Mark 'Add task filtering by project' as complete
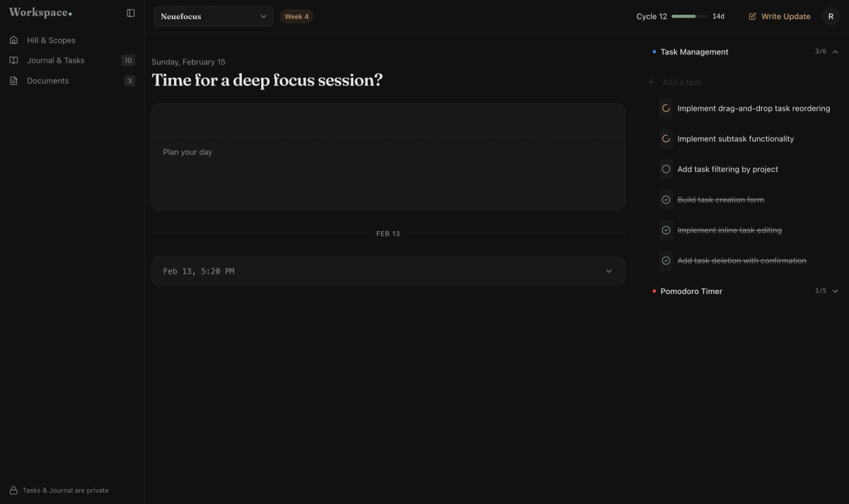 [666, 169]
